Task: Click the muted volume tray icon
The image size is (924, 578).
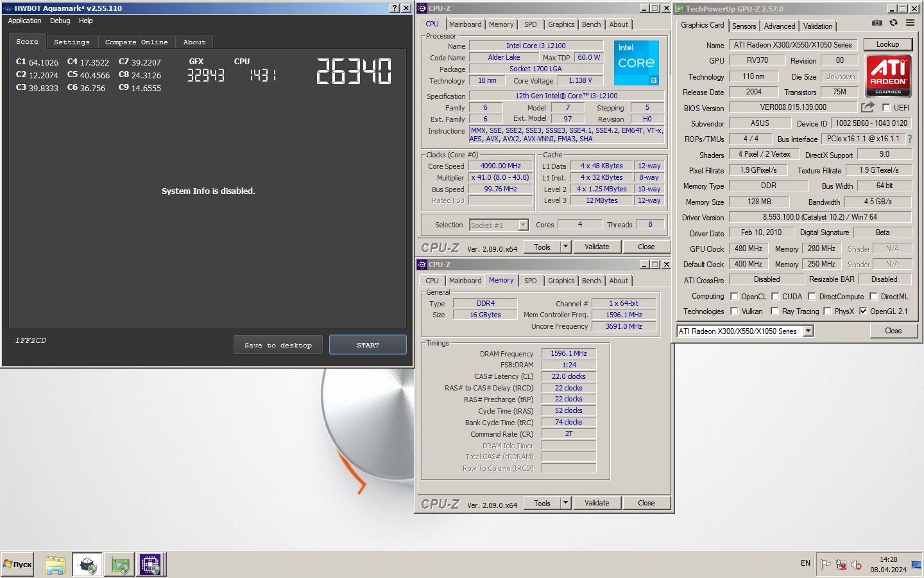Action: coord(857,565)
